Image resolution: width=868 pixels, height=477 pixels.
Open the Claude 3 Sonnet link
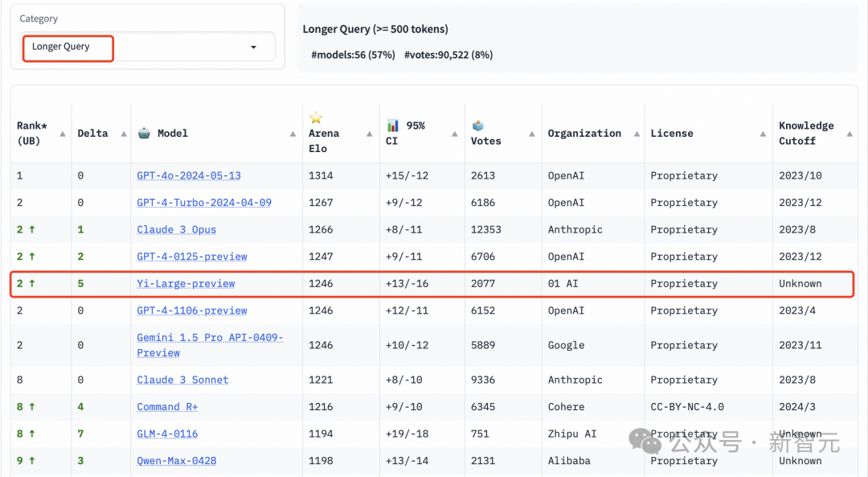pos(182,380)
